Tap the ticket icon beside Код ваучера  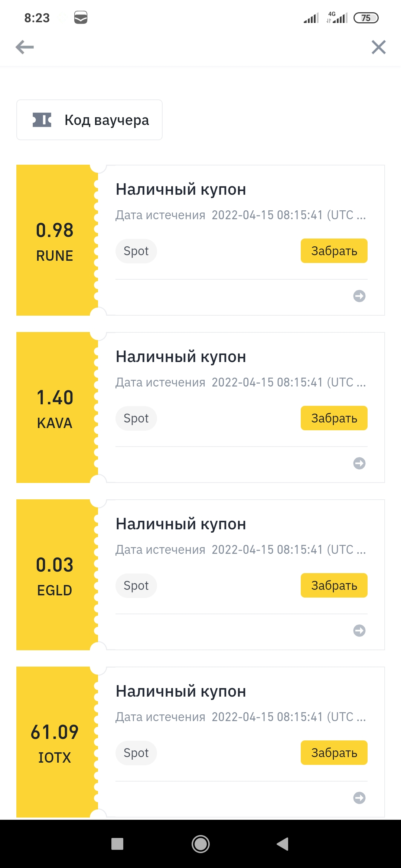[42, 120]
